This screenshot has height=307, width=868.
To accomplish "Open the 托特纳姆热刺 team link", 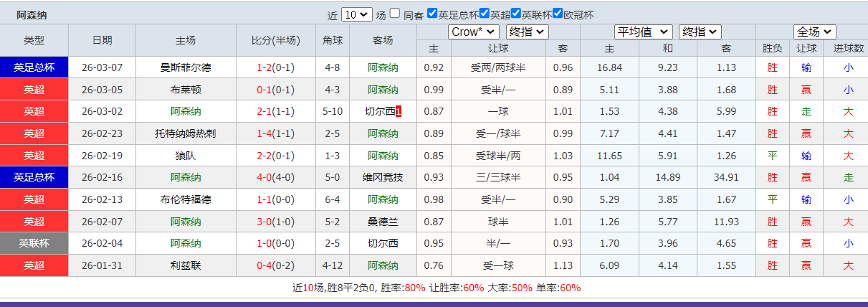I will pos(186,133).
